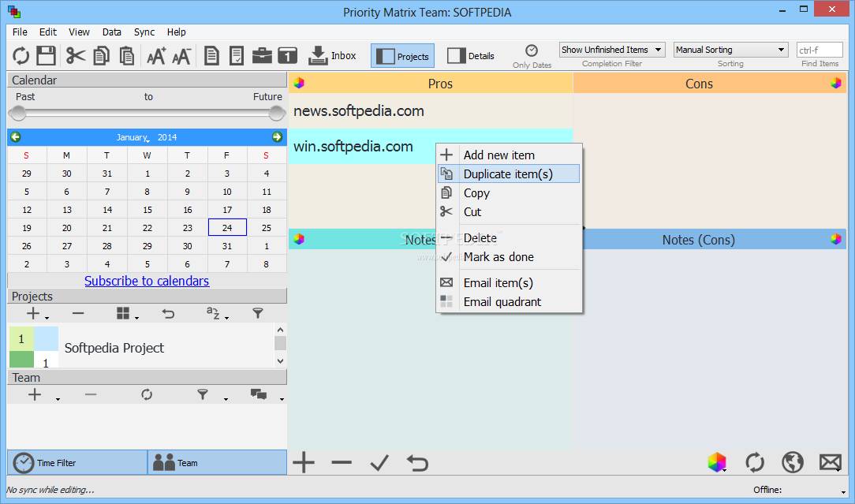The image size is (855, 504).
Task: Increase font size with A+ icon
Action: [x=156, y=56]
